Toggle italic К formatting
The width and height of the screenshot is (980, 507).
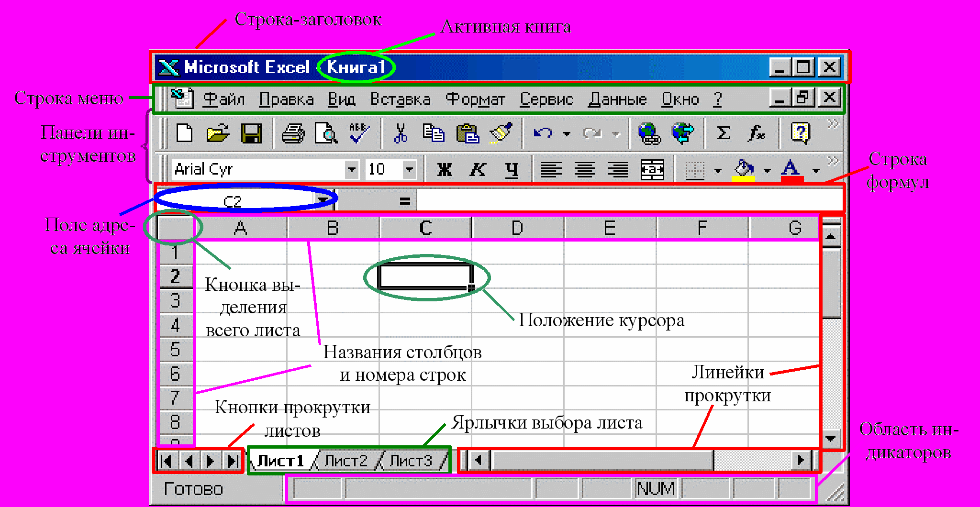pos(478,169)
